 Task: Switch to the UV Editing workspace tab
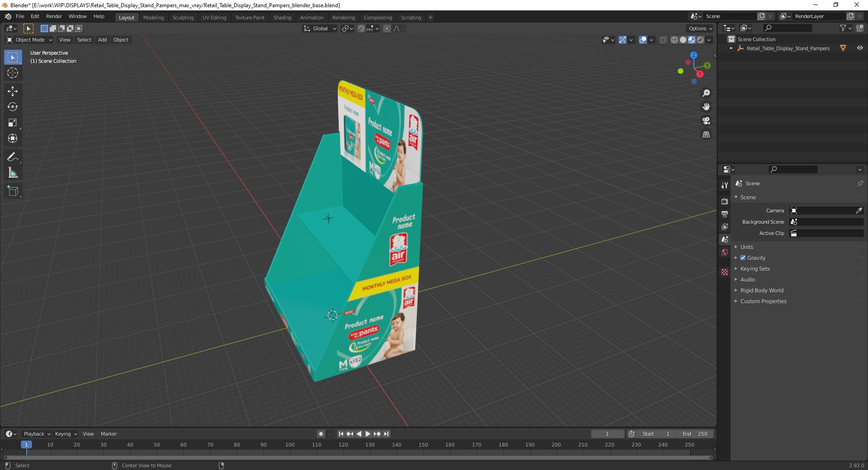214,18
